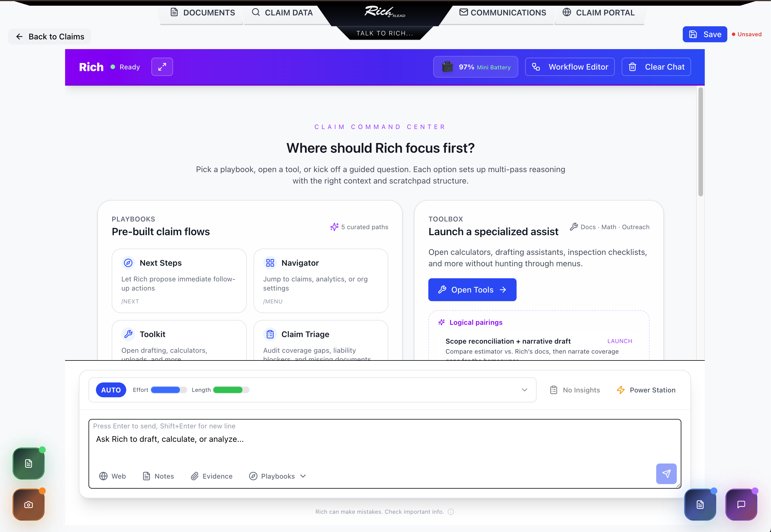Click the expand chat arrows icon

tap(162, 67)
